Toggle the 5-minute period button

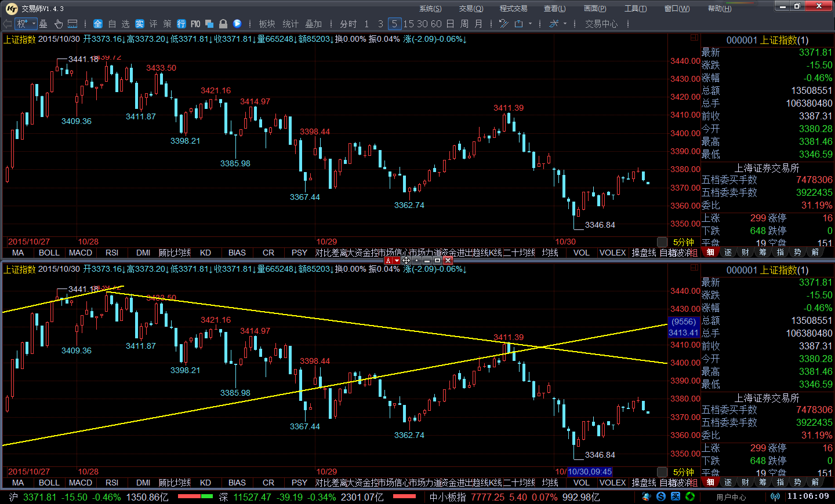click(394, 24)
